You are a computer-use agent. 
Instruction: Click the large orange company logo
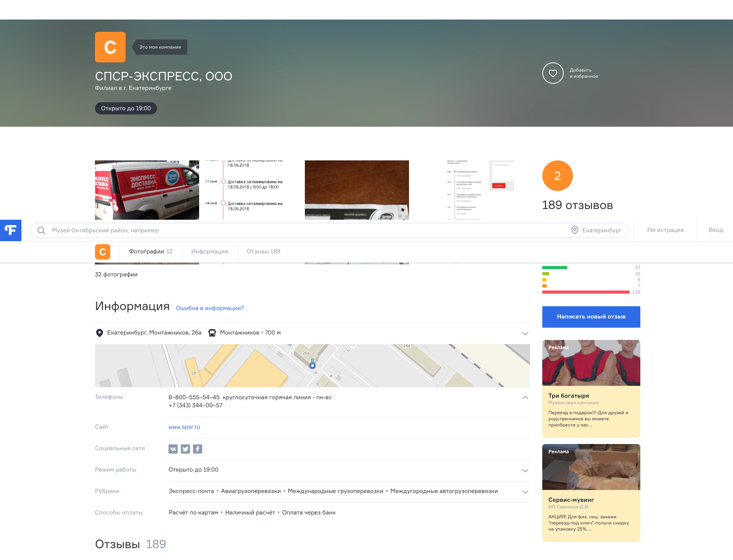(110, 47)
